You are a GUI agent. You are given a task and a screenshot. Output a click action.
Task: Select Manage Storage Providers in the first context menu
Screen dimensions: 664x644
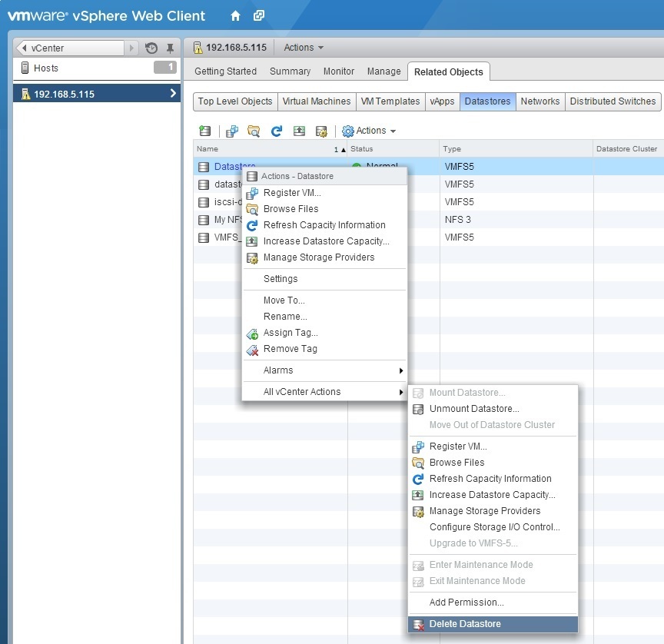[324, 257]
